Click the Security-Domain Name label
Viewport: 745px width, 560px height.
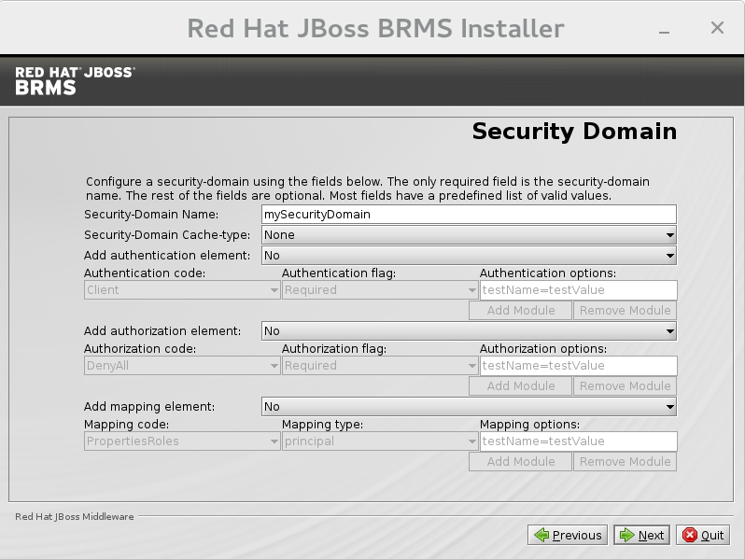click(x=151, y=215)
